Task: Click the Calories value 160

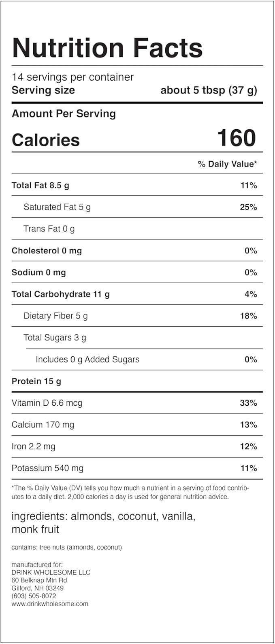Action: click(237, 138)
